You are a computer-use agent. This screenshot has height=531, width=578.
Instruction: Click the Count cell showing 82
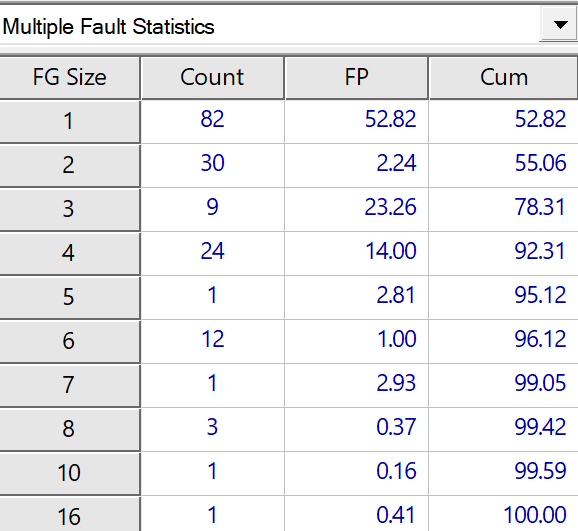pos(213,121)
